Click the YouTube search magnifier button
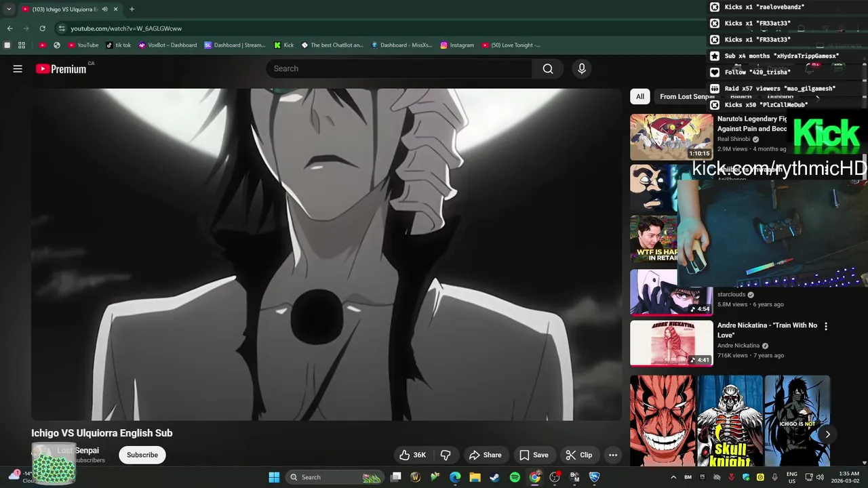 tap(548, 68)
